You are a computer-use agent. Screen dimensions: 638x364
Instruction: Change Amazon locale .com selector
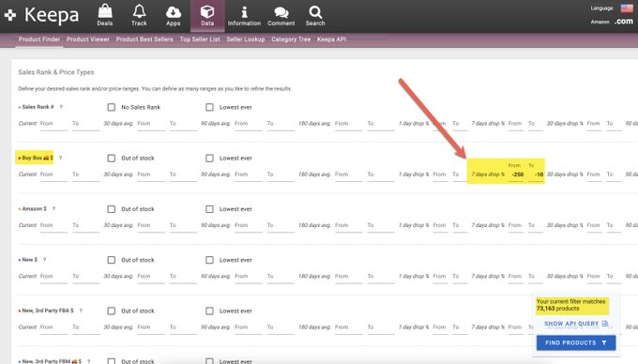[624, 22]
